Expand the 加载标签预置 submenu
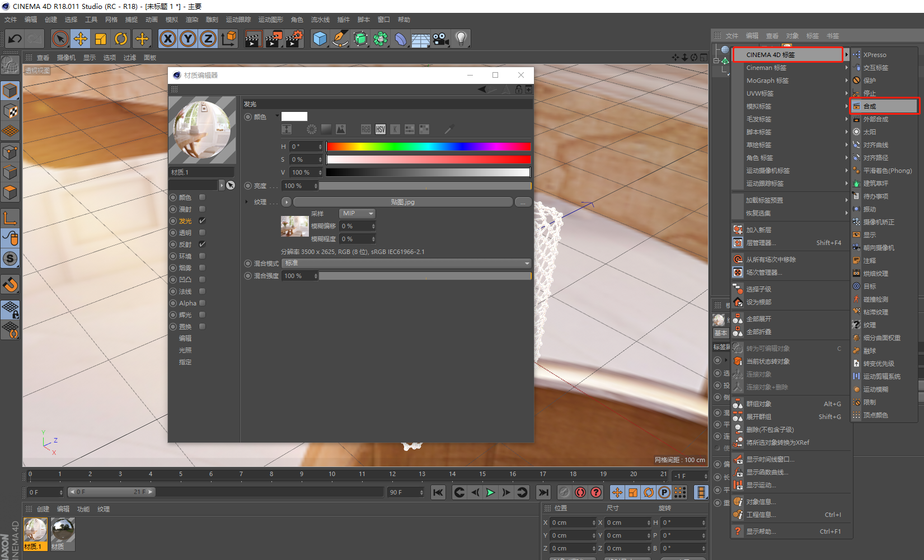The image size is (924, 560). (790, 200)
